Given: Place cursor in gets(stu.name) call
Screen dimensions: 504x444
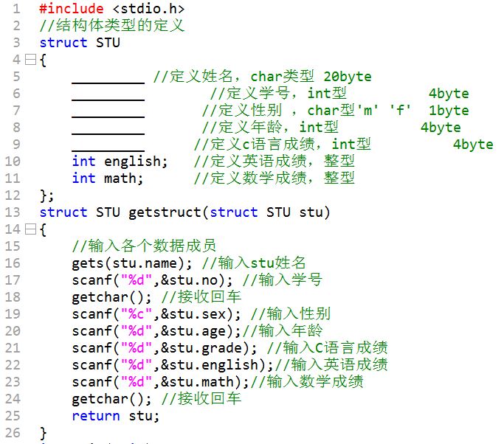Looking at the screenshot, I should click(132, 263).
